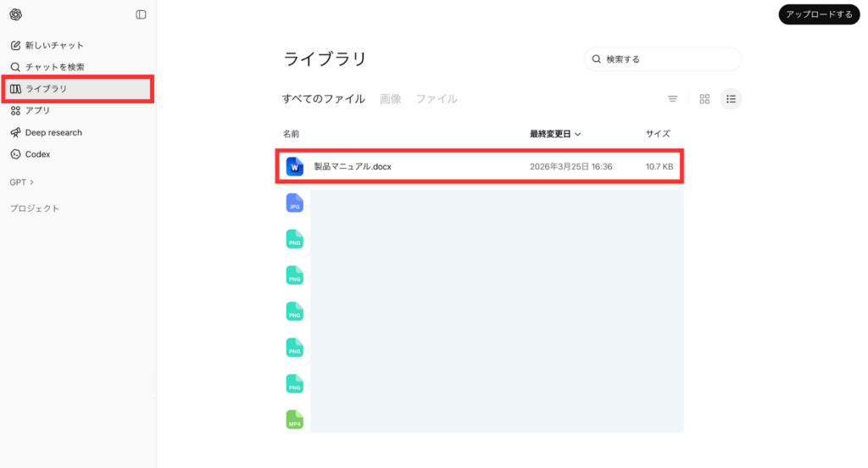Click the 10.7 KB size value
Screen dimensions: 868x468
pos(659,167)
